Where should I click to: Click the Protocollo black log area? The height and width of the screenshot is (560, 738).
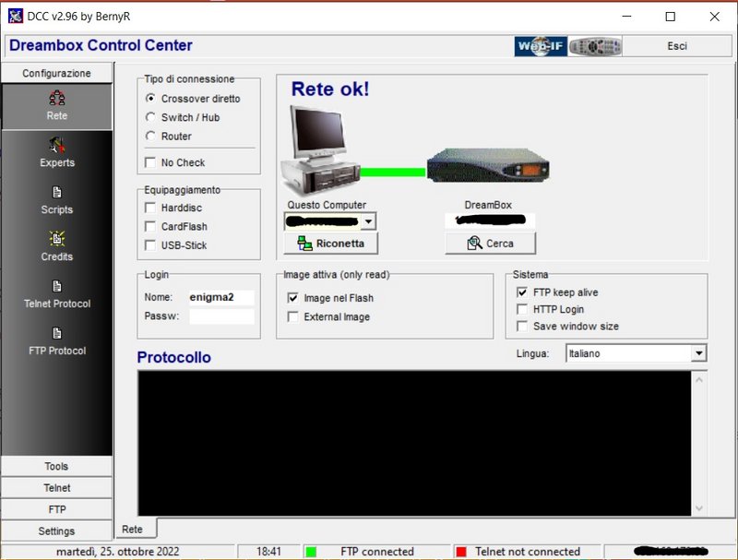coord(414,443)
